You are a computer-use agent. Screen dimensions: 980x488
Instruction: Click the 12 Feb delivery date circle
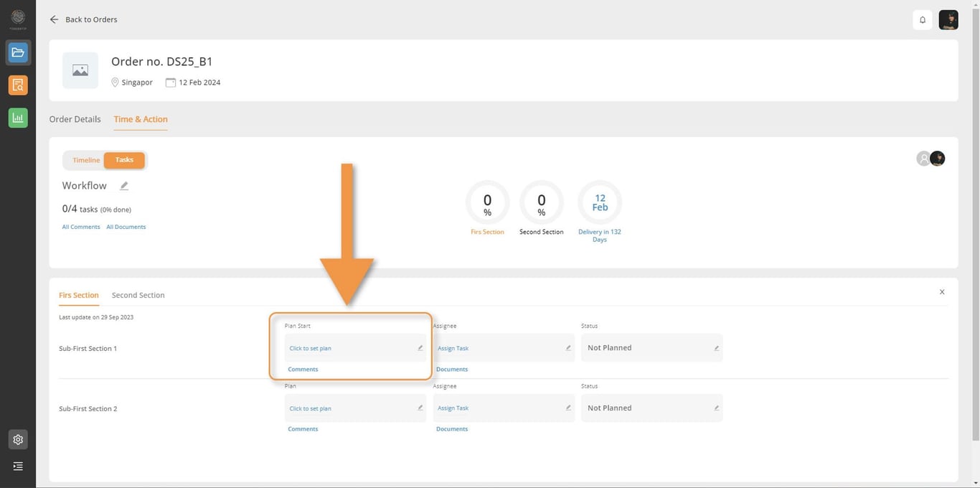tap(600, 202)
